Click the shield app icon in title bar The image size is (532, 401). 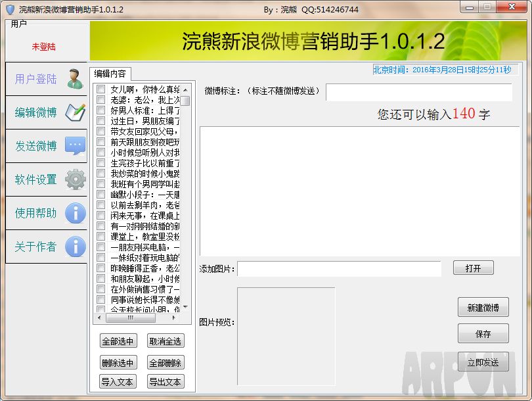(x=10, y=9)
